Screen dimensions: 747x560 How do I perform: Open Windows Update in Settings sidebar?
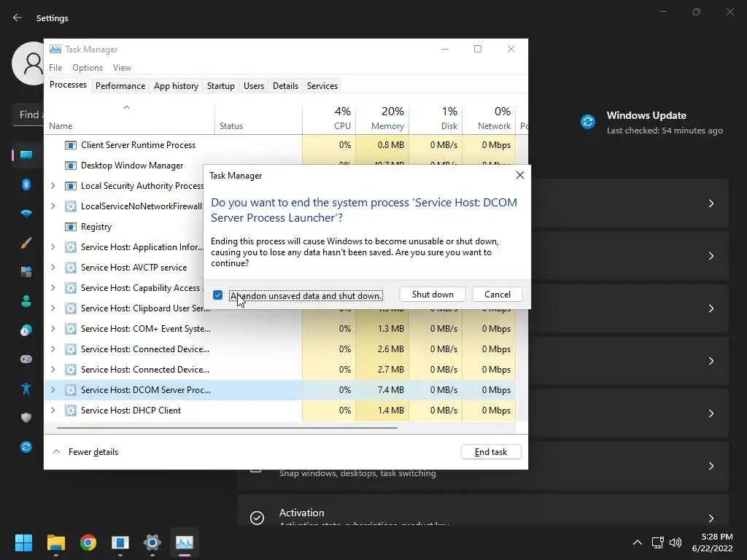[26, 447]
